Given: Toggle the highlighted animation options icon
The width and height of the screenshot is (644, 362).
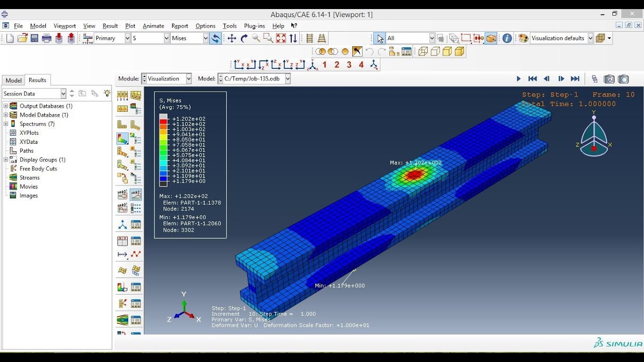Looking at the screenshot, I should tap(136, 195).
